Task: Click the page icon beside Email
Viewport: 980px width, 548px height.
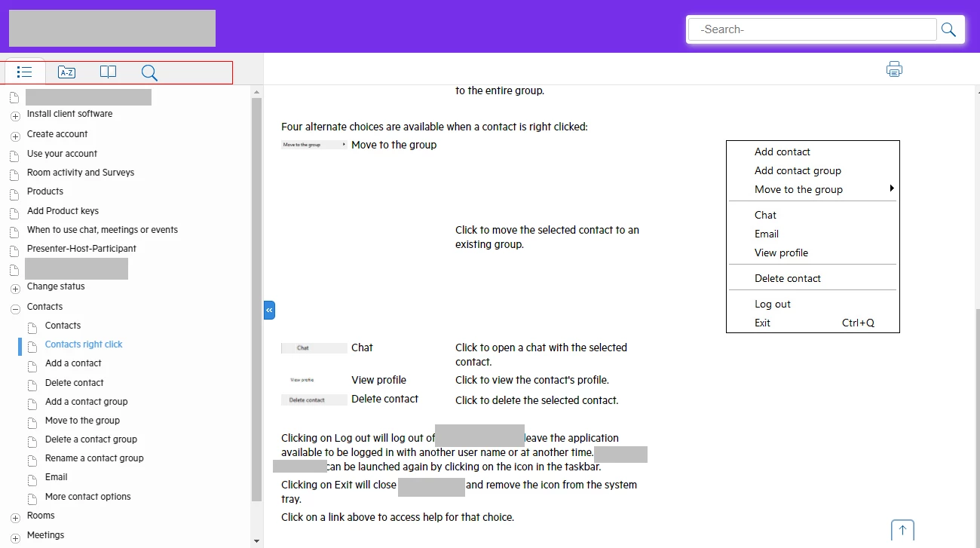Action: (x=32, y=479)
